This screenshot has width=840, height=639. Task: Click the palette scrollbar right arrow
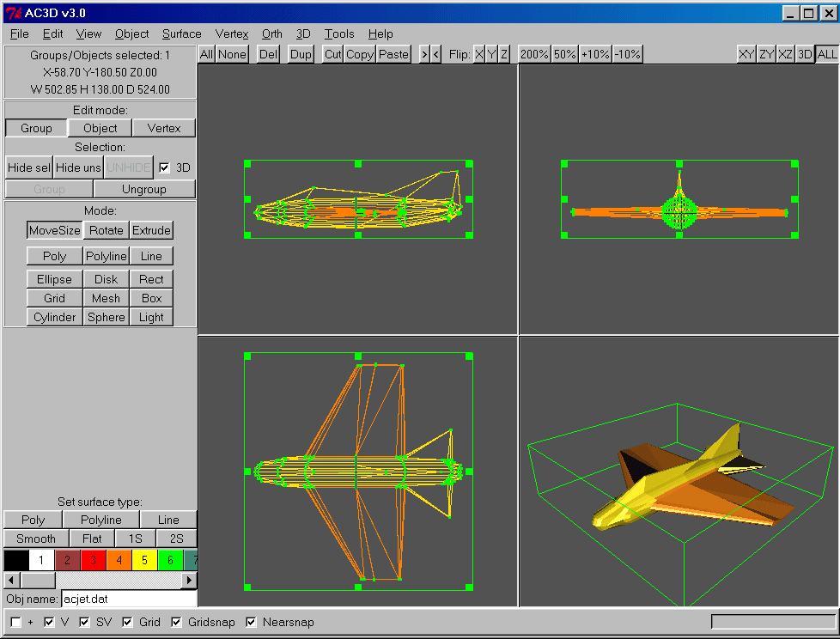(x=191, y=581)
